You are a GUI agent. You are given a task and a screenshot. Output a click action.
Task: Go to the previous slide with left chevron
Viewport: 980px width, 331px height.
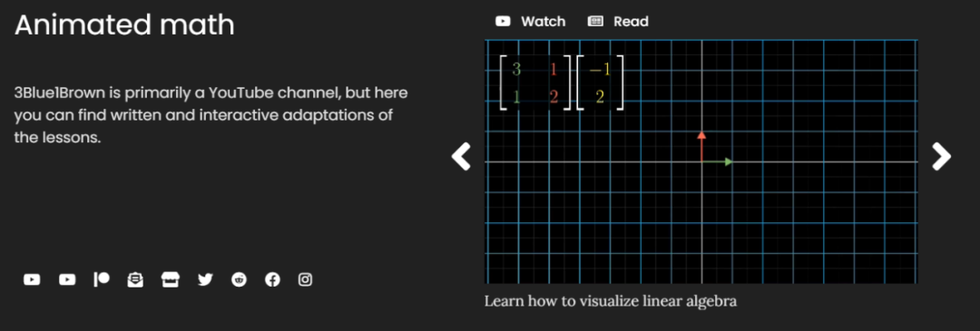pos(461,156)
